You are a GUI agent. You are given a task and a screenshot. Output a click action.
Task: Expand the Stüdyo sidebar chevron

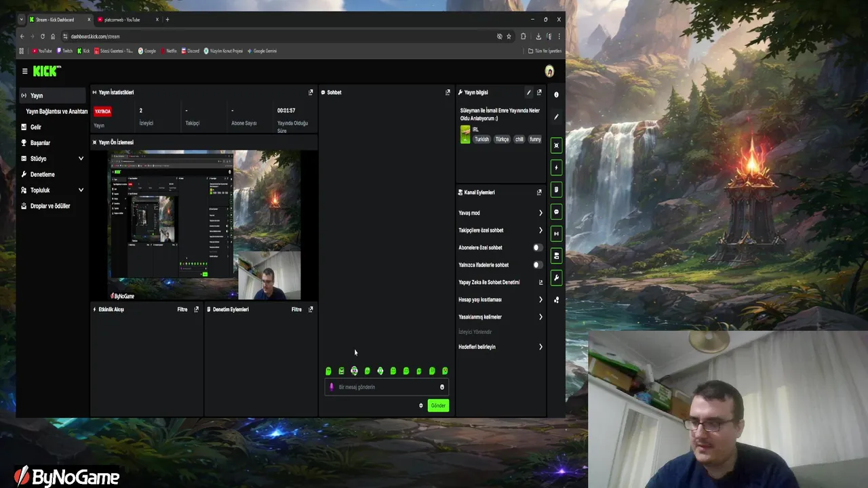coord(81,159)
